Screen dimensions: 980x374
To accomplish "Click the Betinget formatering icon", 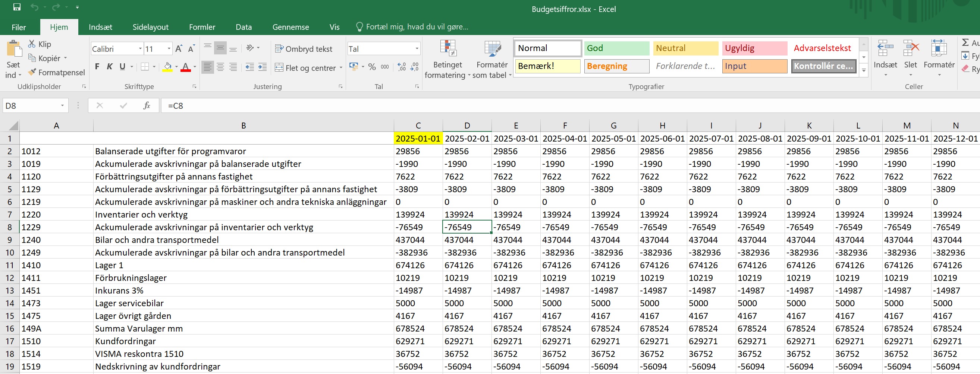I will (447, 49).
